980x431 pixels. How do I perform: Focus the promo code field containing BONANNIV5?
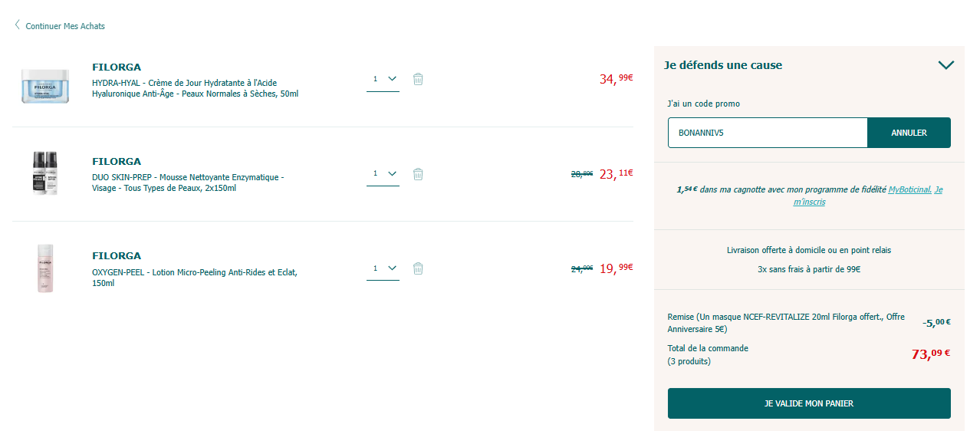(767, 133)
